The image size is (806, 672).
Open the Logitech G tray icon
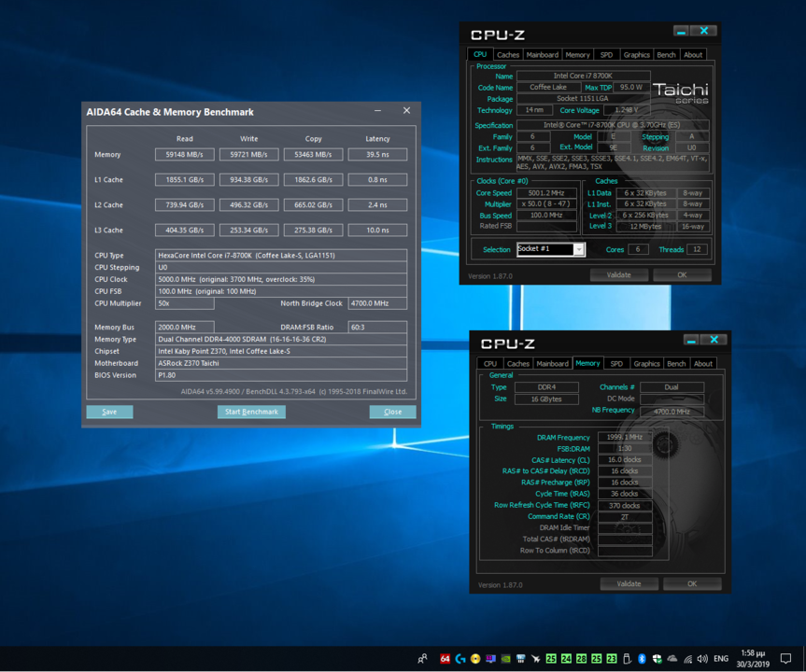point(460,659)
